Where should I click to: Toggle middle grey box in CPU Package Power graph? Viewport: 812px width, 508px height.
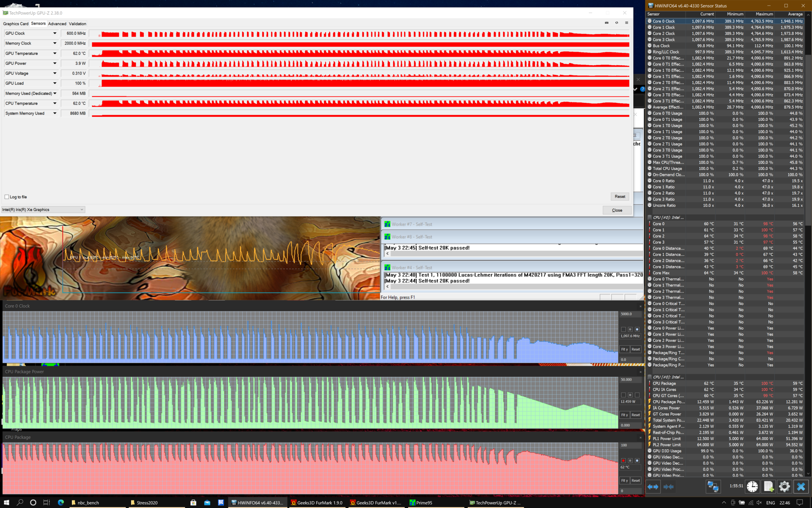click(630, 395)
